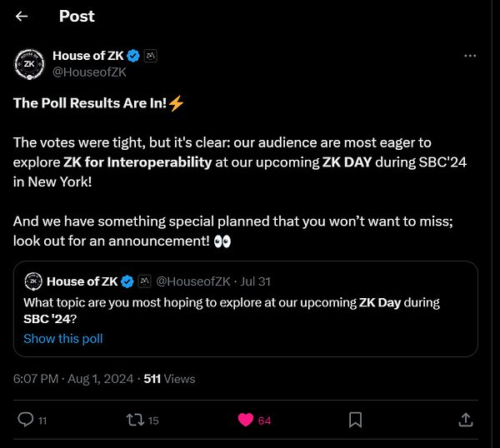Screen dimensions: 500x448
Task: Open House of ZK author name link
Action: click(x=87, y=56)
